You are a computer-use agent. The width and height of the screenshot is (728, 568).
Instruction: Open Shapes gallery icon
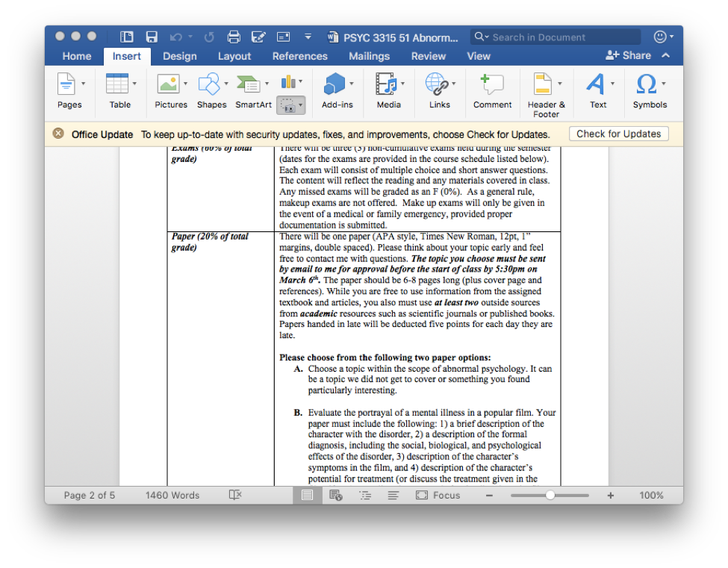(x=209, y=84)
